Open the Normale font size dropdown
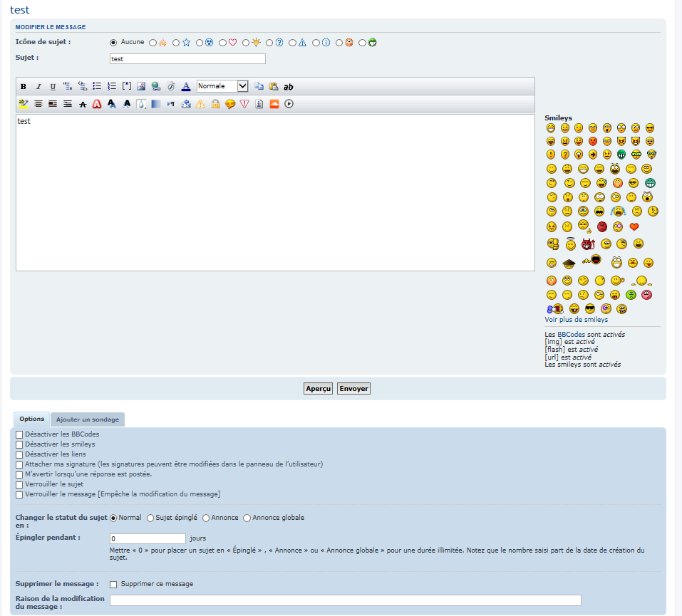The width and height of the screenshot is (682, 616). [222, 86]
